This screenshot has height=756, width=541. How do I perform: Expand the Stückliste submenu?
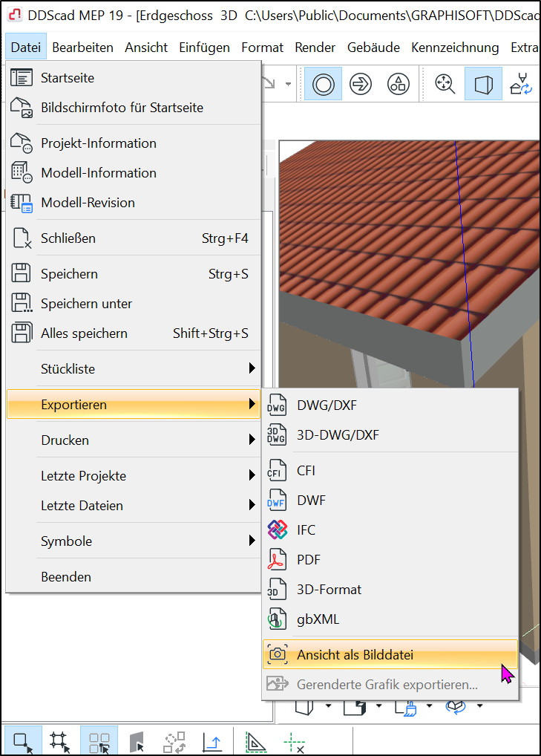[134, 369]
